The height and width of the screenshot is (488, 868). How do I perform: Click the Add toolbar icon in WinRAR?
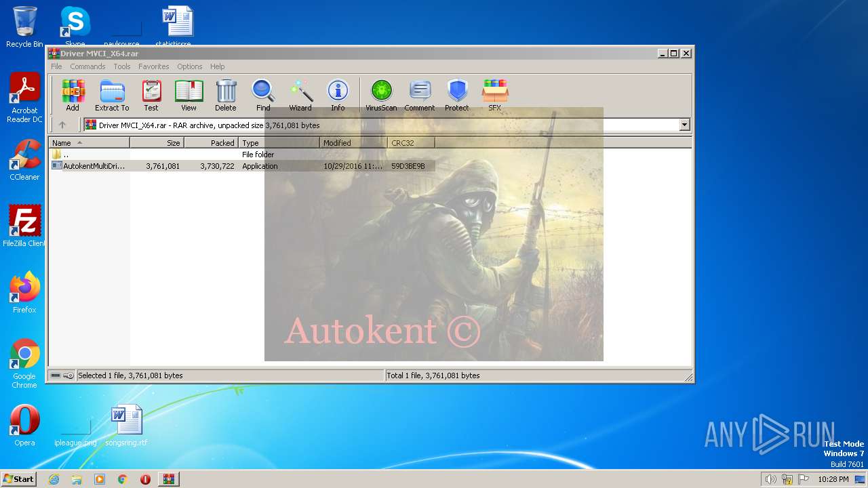(73, 95)
